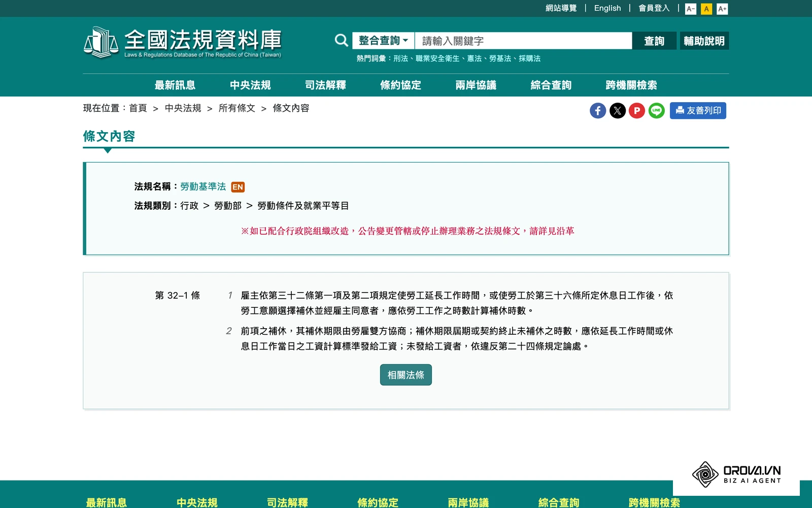Open footer link 兩岸協議

(468, 502)
